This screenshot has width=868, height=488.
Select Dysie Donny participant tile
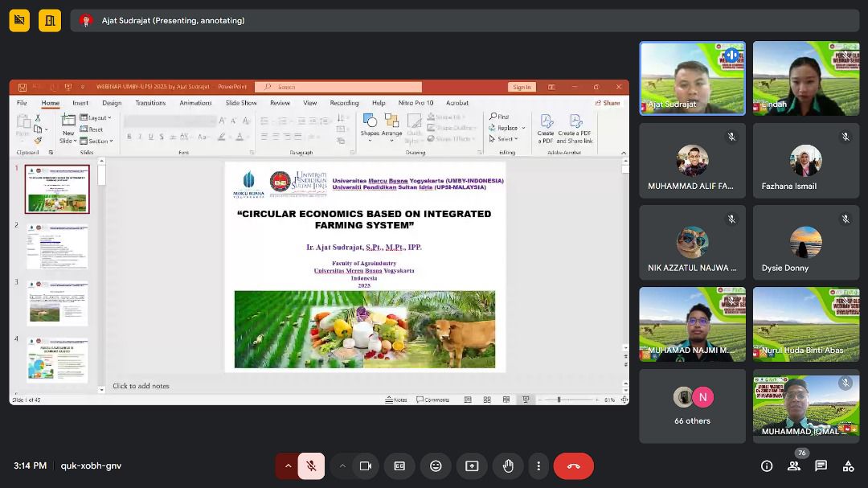point(806,242)
